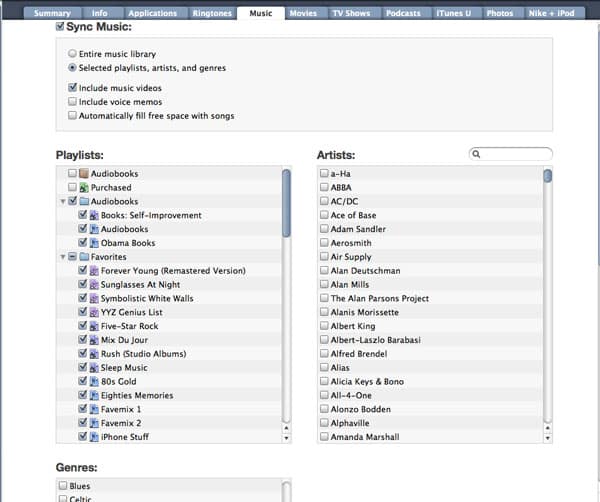
Task: Click Playlists scrollbar down arrow
Action: [x=286, y=438]
